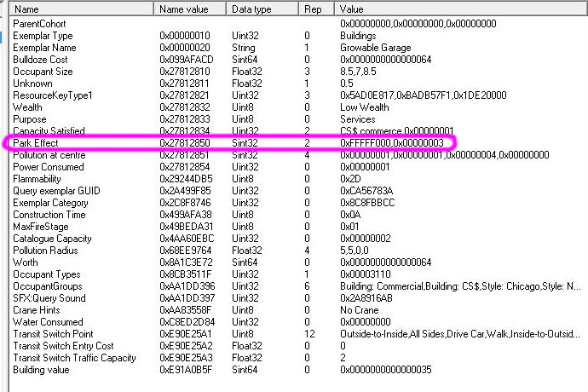Click the 'Services' value cell
Image resolution: width=588 pixels, height=392 pixels.
[x=357, y=119]
